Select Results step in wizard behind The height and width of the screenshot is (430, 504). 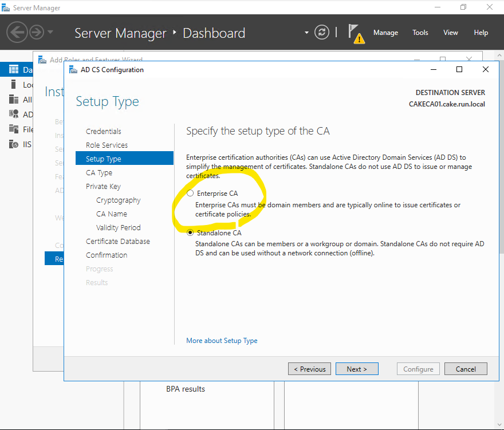[x=54, y=259]
